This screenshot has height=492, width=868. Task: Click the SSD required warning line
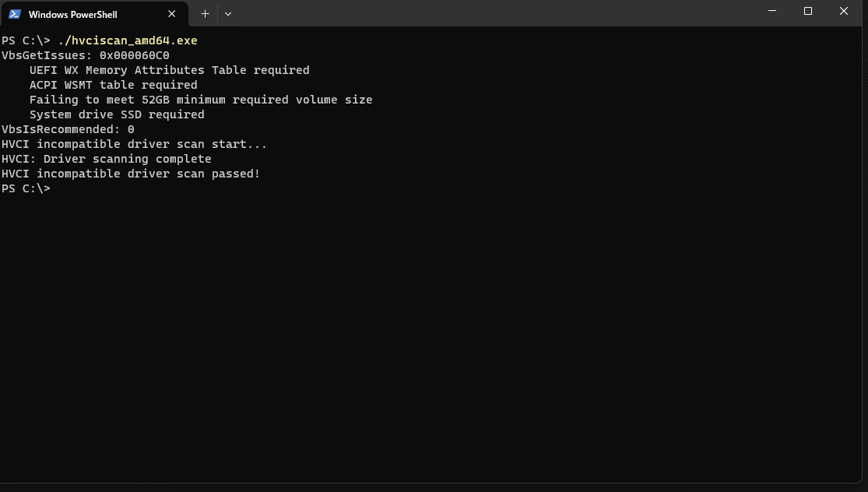click(x=117, y=114)
